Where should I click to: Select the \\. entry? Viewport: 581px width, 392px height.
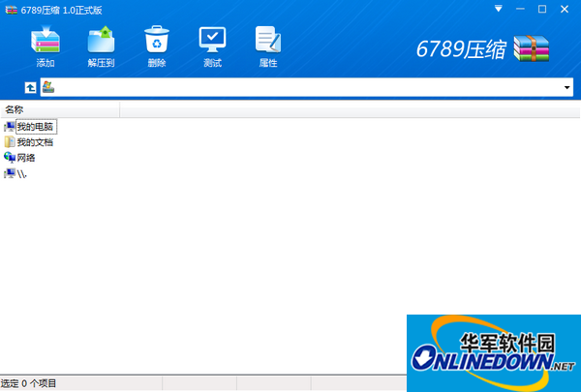pos(22,174)
